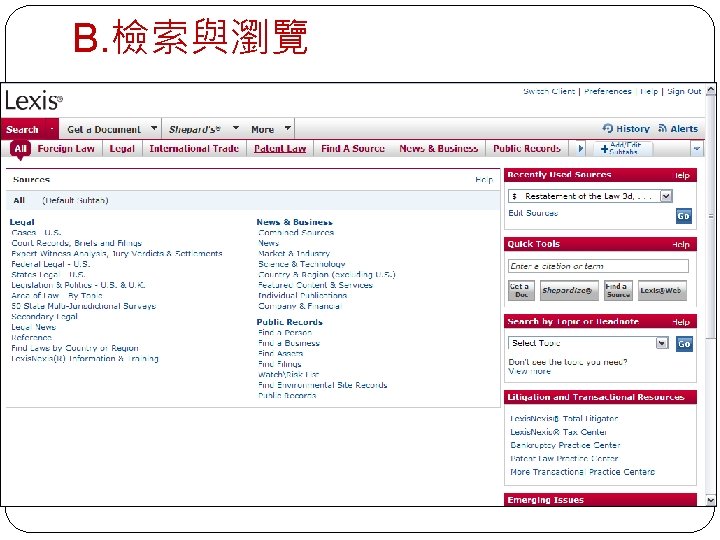This screenshot has height=540, width=720.
Task: Open History via its clock icon
Action: tap(608, 128)
